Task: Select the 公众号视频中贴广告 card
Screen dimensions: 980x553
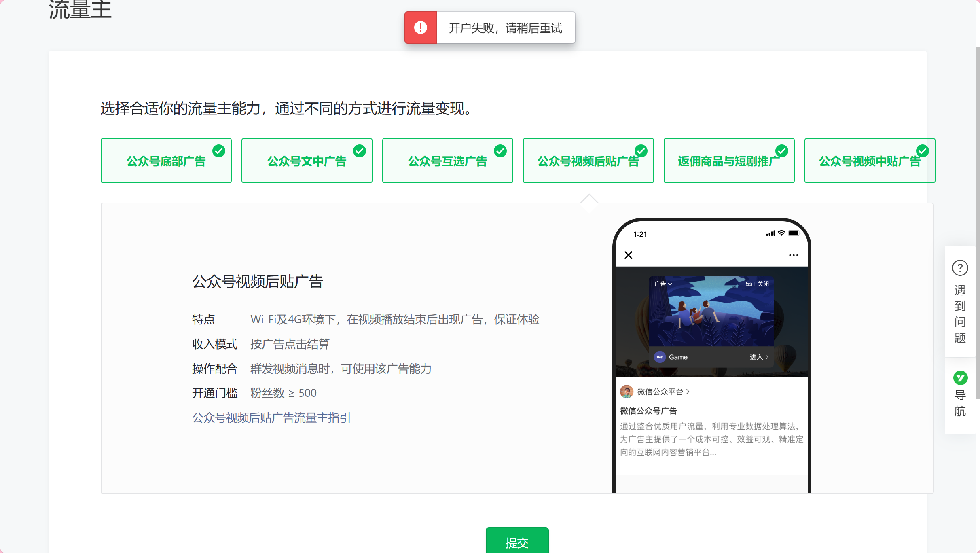Action: coord(870,161)
